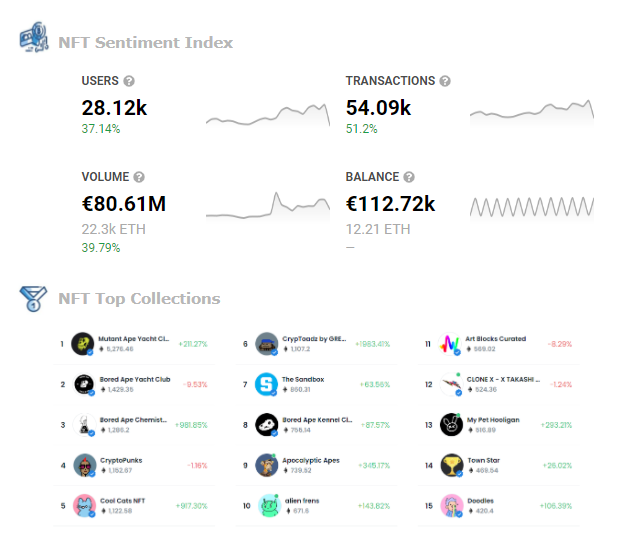Click the NFT Sentiment Index header icon
The width and height of the screenshot is (631, 558).
(34, 37)
